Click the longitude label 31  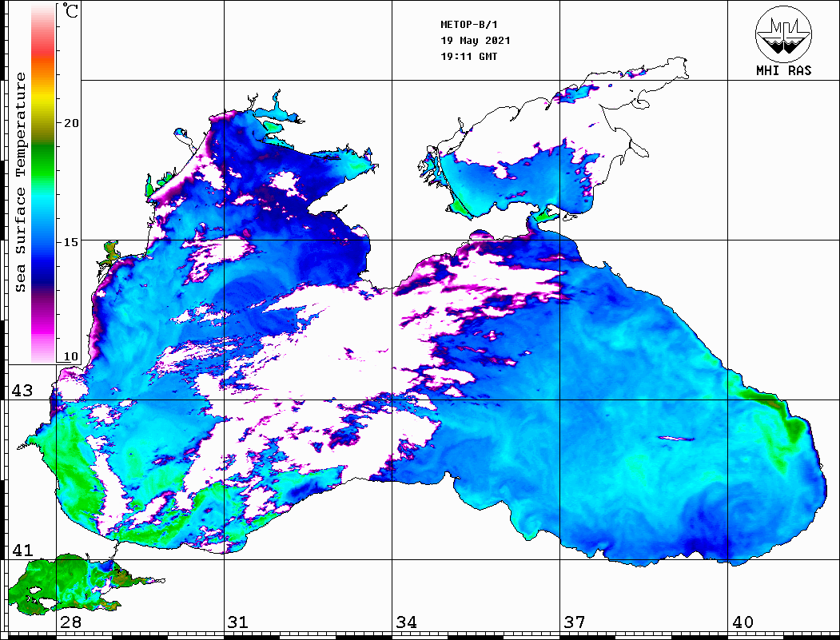tap(237, 622)
